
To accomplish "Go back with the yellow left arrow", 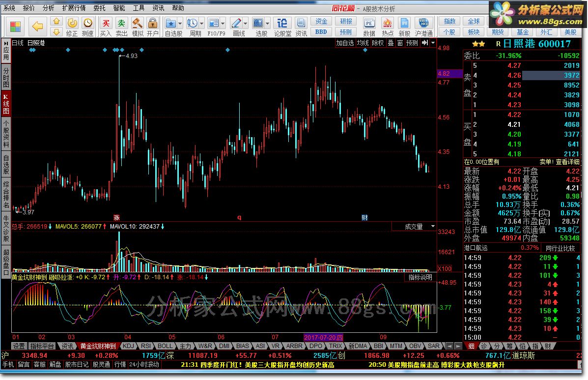I will click(37, 26).
